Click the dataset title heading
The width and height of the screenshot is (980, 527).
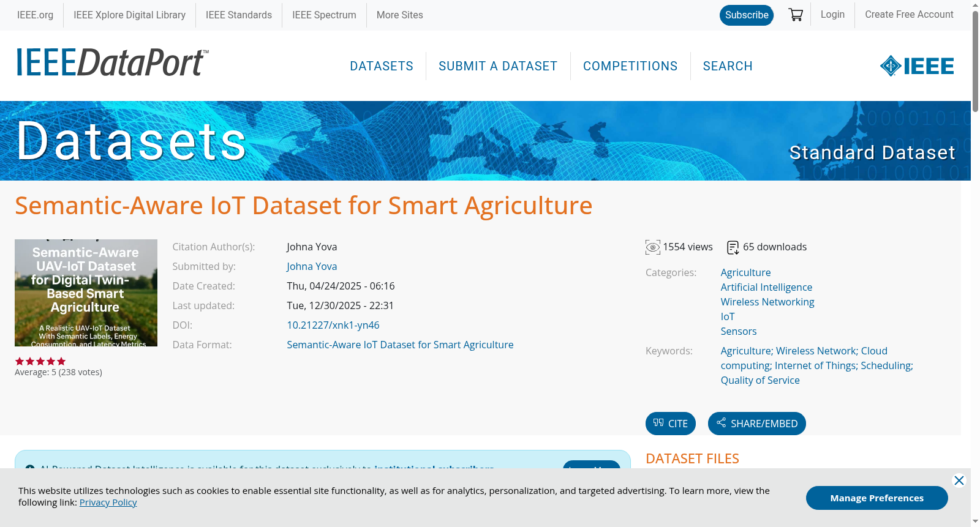coord(304,206)
